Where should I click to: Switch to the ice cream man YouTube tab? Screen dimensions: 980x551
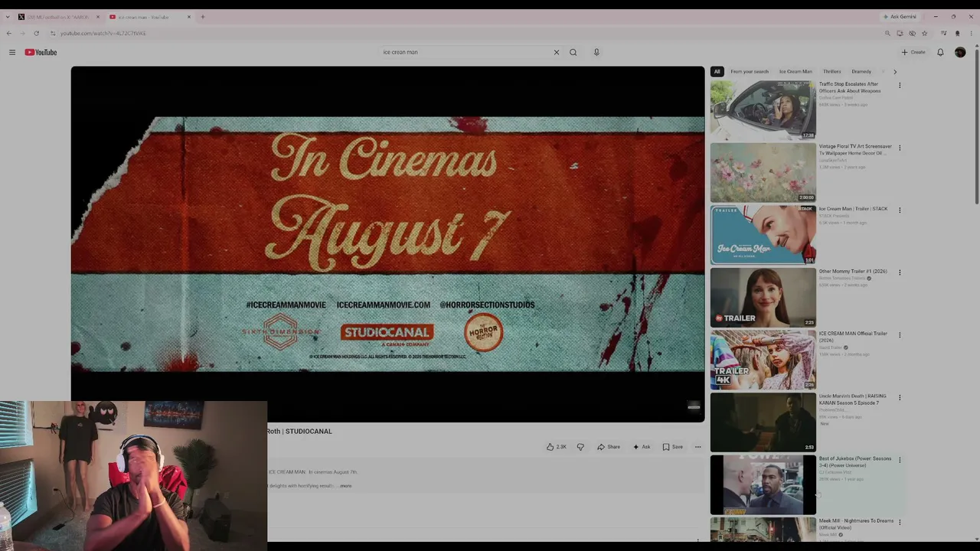[x=150, y=17]
